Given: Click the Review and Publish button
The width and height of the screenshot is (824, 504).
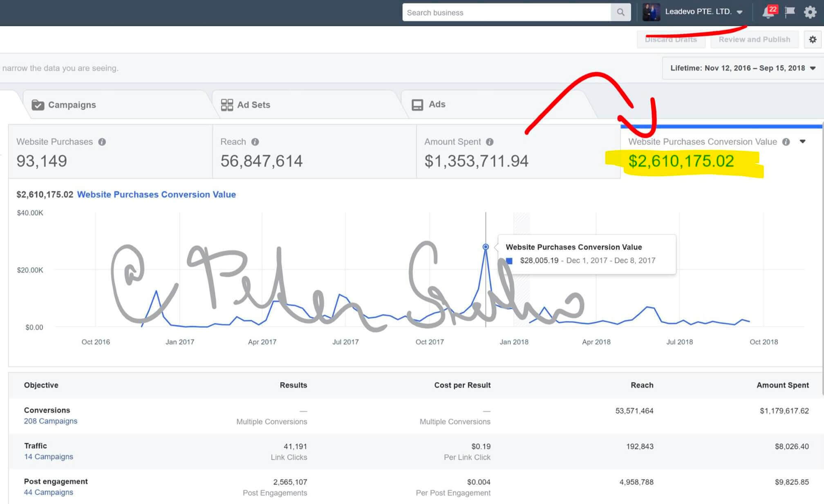Looking at the screenshot, I should pyautogui.click(x=754, y=40).
